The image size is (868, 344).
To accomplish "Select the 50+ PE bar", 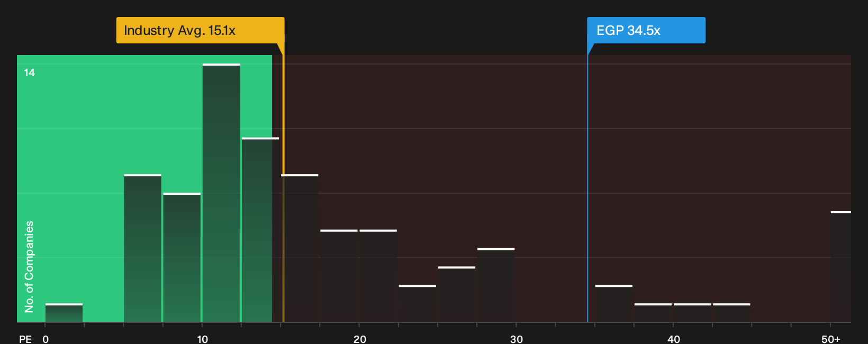I will [x=841, y=267].
